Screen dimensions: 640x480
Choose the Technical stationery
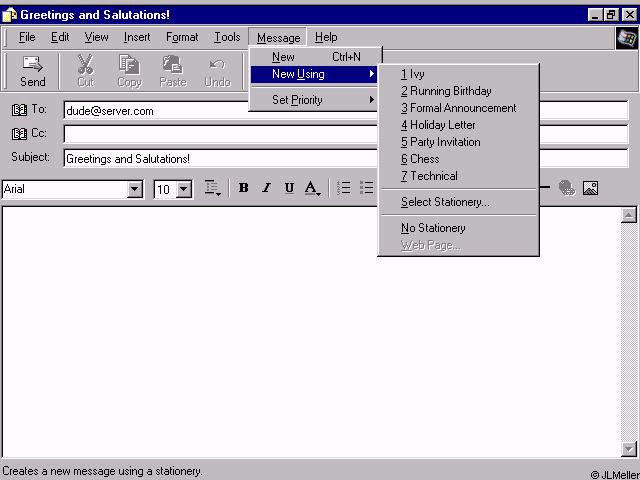click(458, 176)
